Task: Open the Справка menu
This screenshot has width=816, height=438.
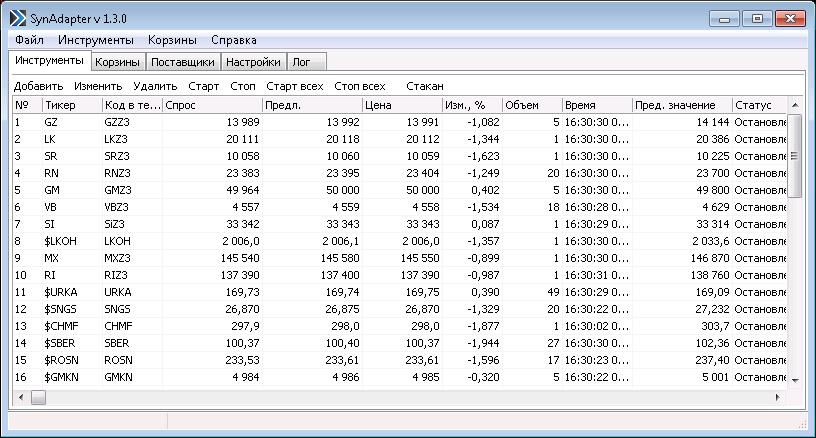Action: 234,40
